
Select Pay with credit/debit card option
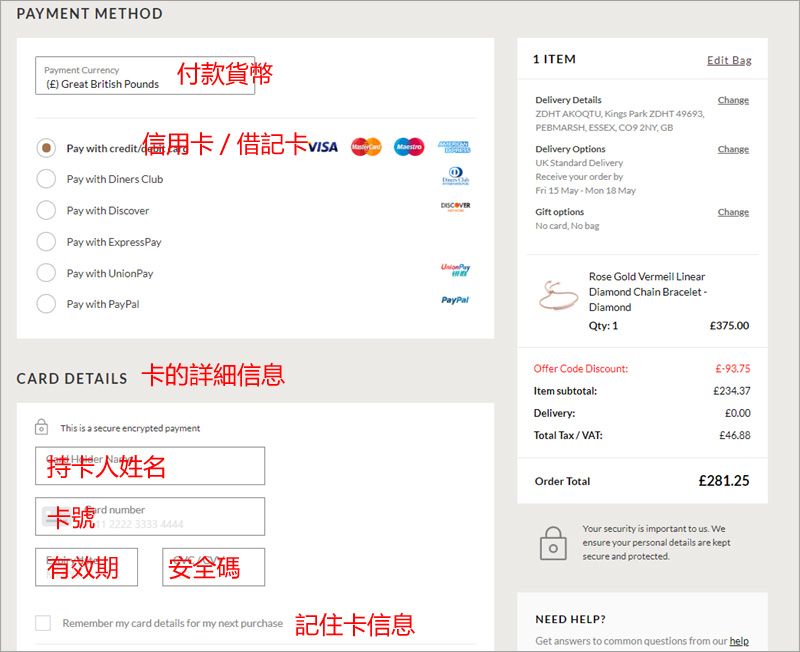(46, 148)
